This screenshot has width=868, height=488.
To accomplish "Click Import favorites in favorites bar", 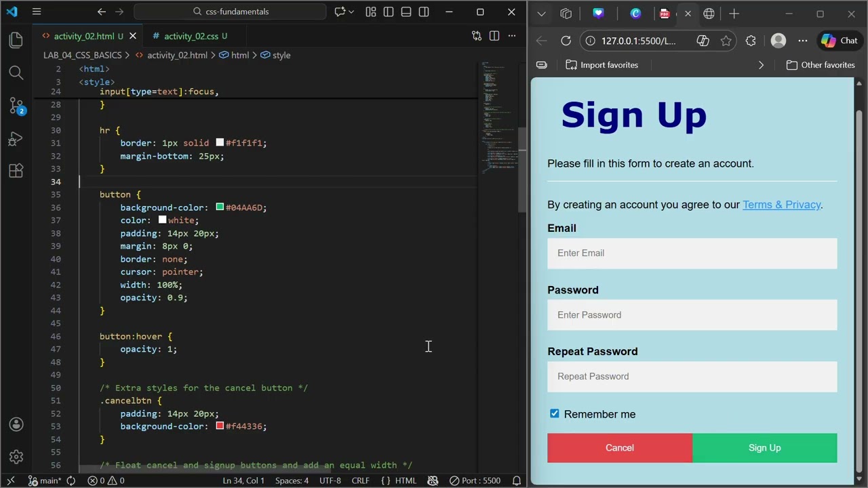I will [602, 65].
